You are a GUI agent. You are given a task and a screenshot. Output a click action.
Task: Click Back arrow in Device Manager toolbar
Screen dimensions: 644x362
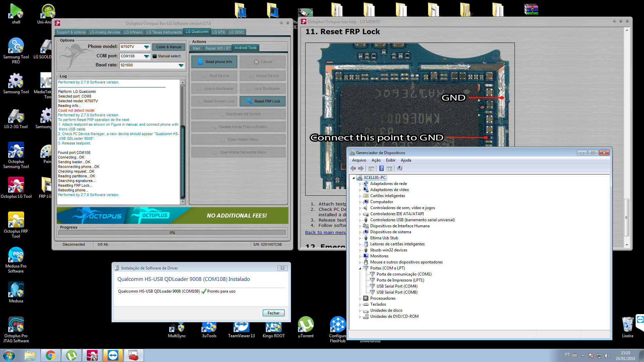(353, 169)
